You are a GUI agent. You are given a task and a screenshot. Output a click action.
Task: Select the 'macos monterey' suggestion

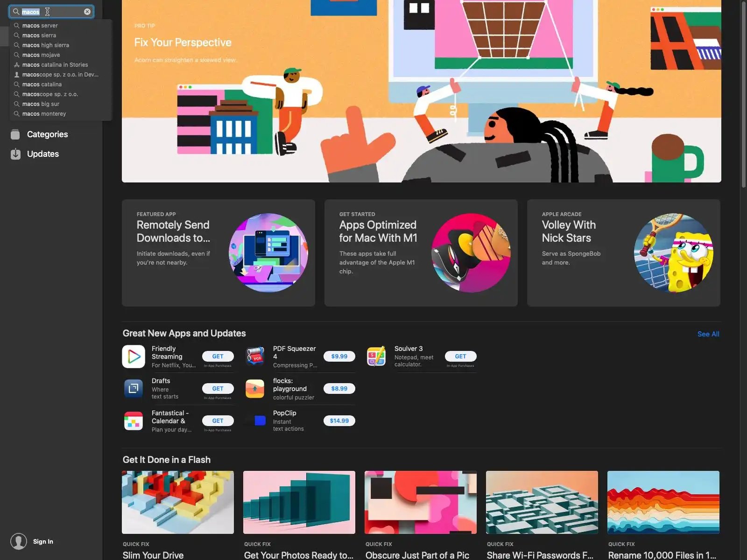61,114
